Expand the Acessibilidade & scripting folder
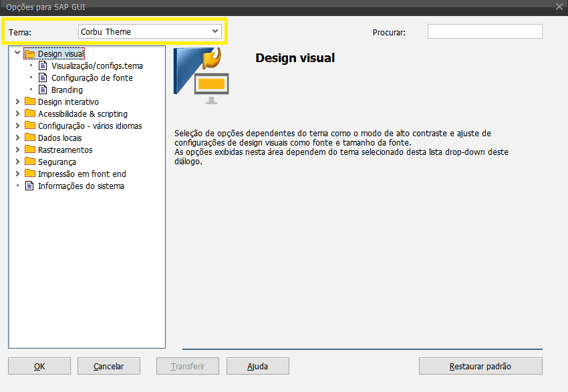The image size is (568, 392). (17, 114)
